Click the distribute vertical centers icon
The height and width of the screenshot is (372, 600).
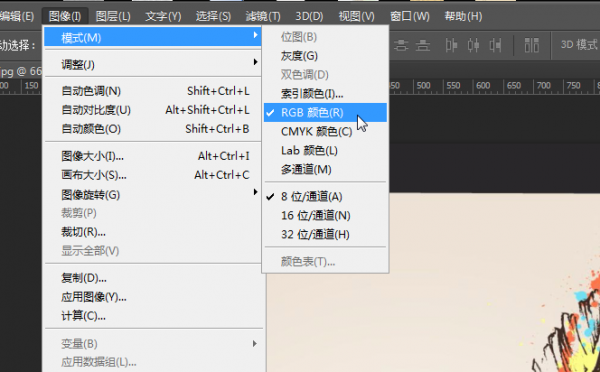(401, 45)
